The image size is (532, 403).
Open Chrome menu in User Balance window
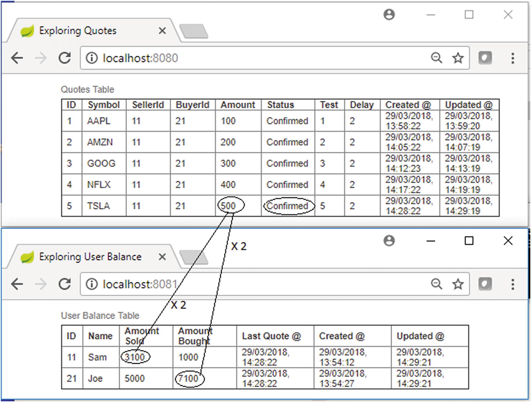[x=513, y=284]
